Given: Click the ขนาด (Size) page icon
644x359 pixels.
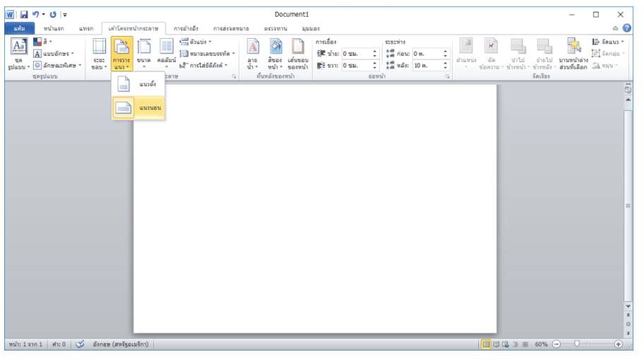Looking at the screenshot, I should point(144,55).
